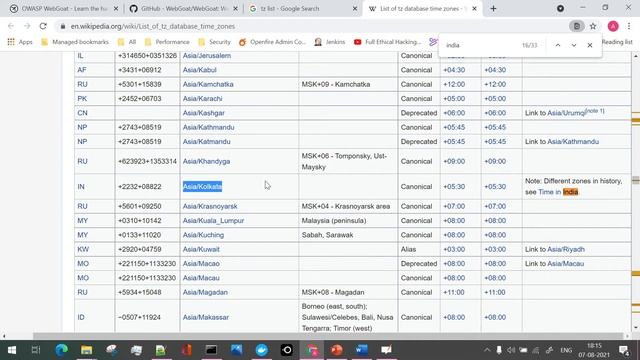Open Full Ethical Hacking bookmark
The height and width of the screenshot is (360, 640).
tap(387, 42)
